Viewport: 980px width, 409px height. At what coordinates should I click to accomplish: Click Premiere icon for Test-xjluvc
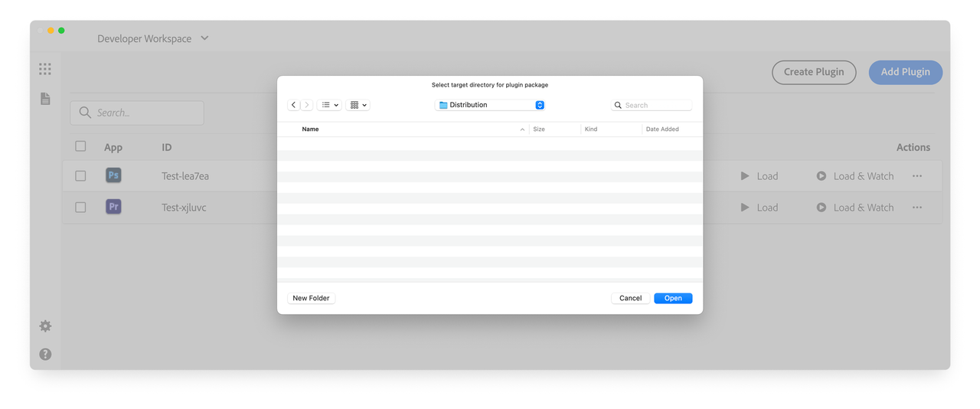pos(113,207)
